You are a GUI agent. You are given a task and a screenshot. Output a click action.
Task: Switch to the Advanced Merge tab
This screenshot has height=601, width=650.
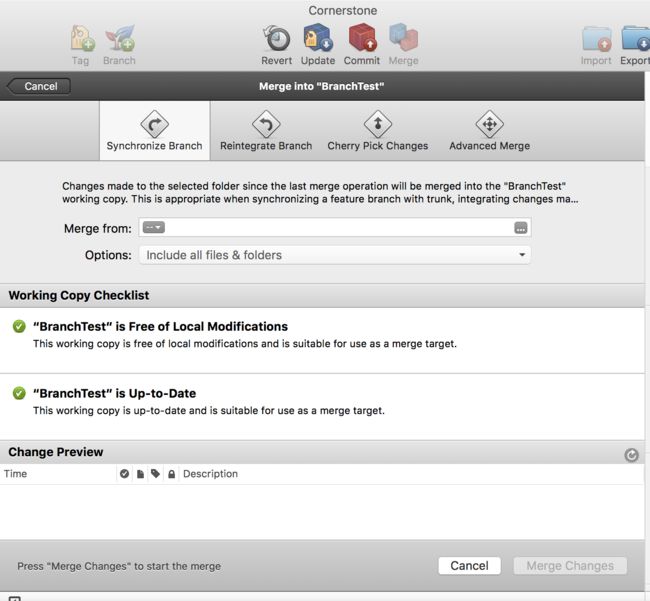[x=490, y=131]
